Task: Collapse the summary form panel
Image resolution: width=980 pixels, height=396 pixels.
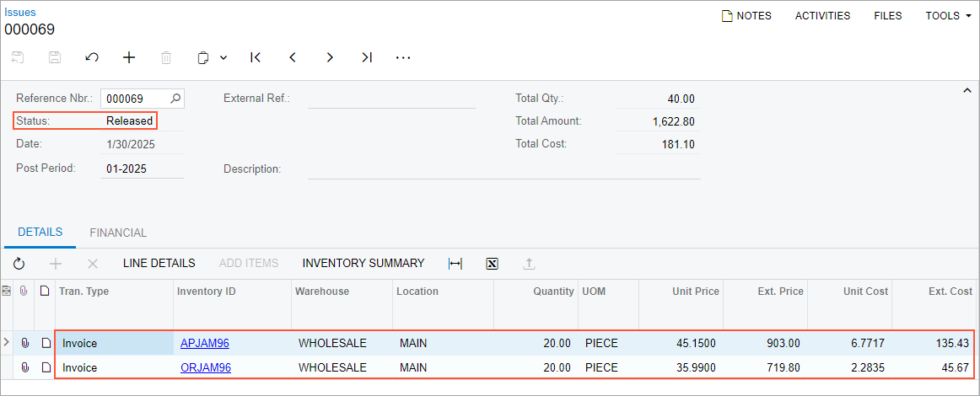Action: coord(967,90)
